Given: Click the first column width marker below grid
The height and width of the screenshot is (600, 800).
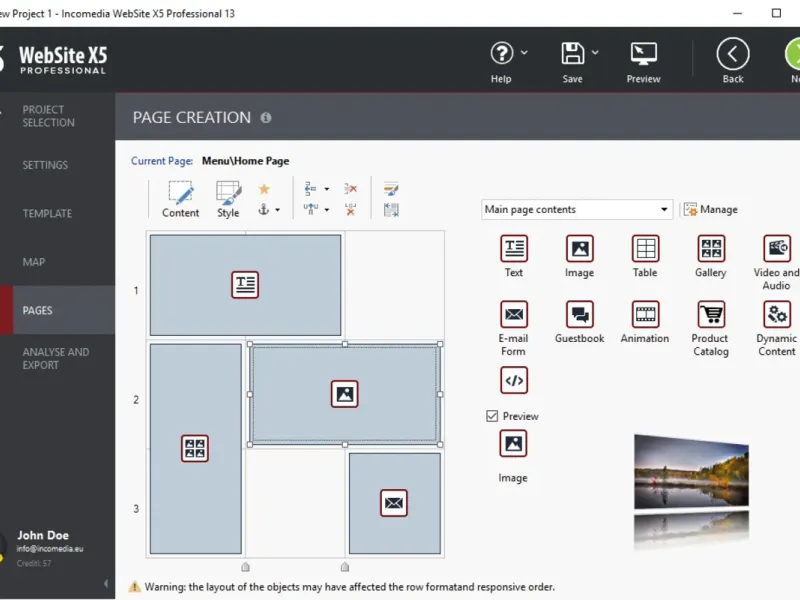Looking at the screenshot, I should [x=245, y=567].
